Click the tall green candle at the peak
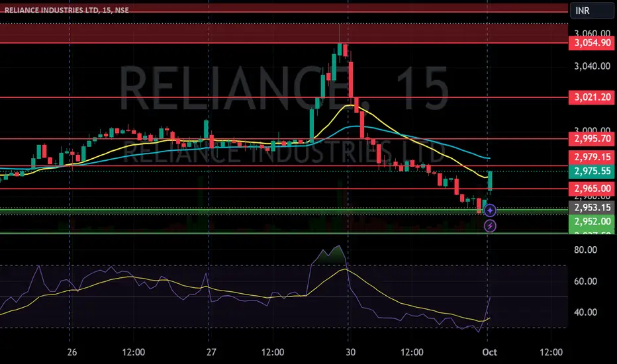Screen dimensions: 617x364 [339, 50]
